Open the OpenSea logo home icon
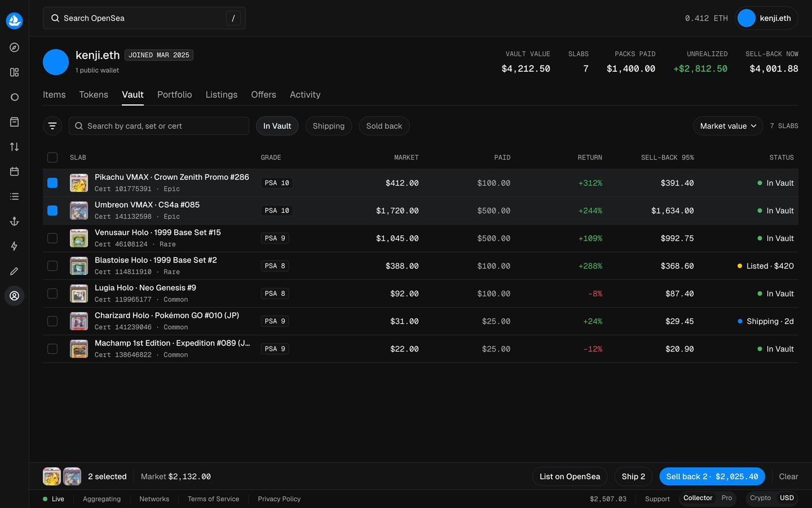 [14, 21]
